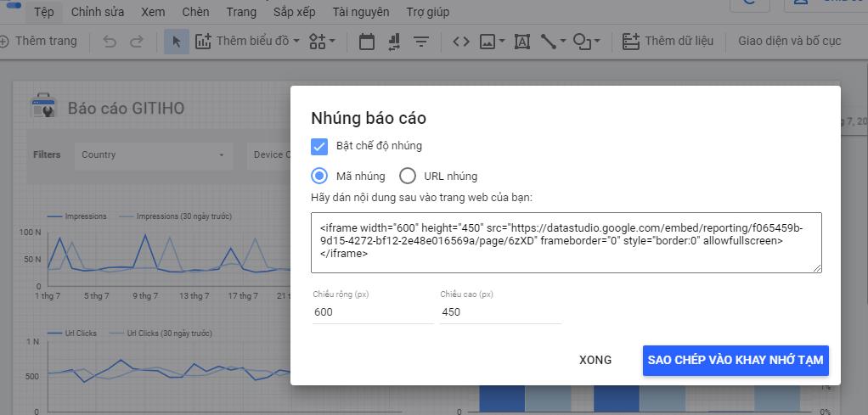Select the text box tool

[522, 42]
